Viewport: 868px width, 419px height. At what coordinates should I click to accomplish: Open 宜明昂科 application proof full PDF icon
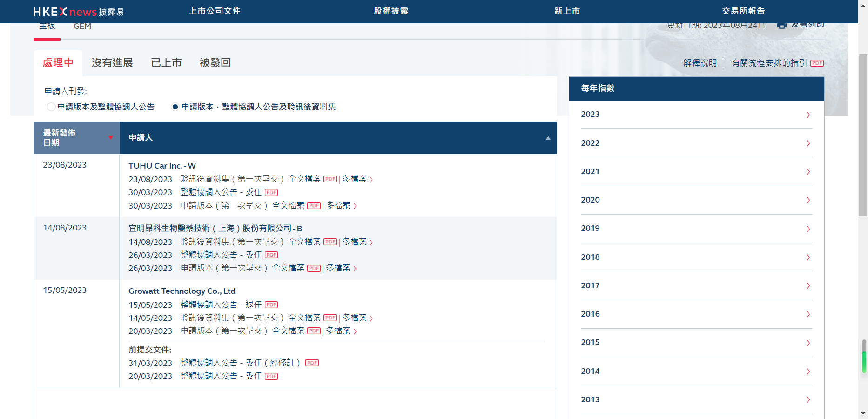coord(314,268)
